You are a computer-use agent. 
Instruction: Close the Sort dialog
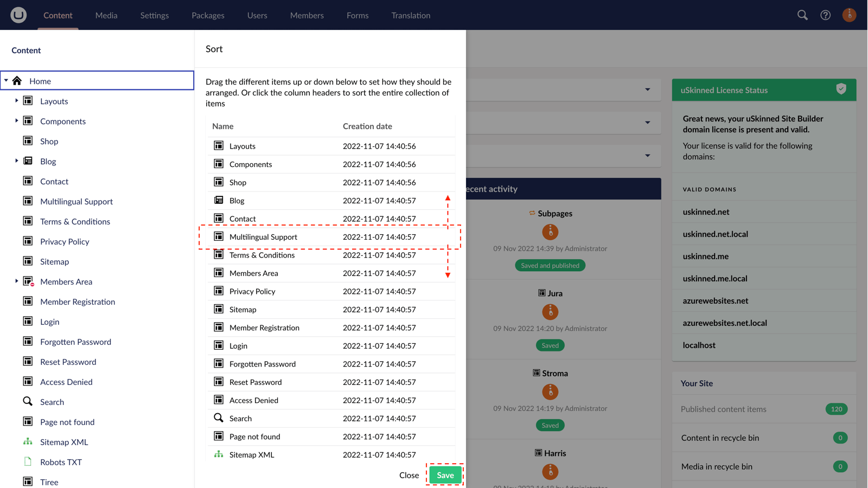tap(409, 475)
